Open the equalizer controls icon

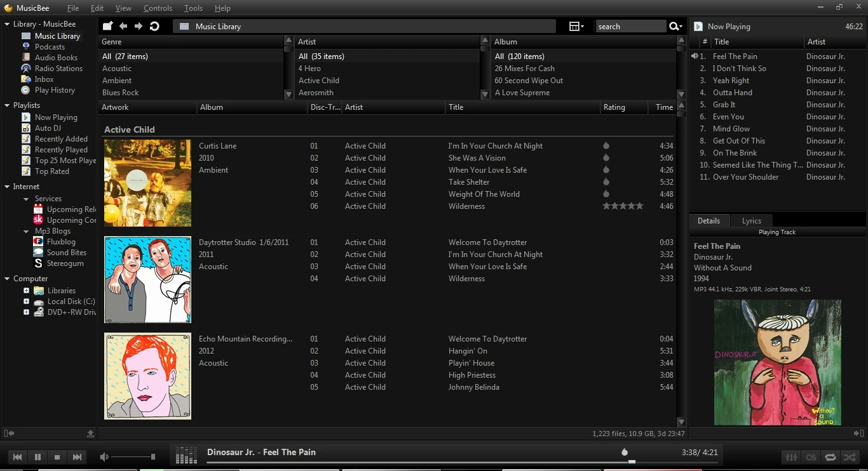coord(791,457)
